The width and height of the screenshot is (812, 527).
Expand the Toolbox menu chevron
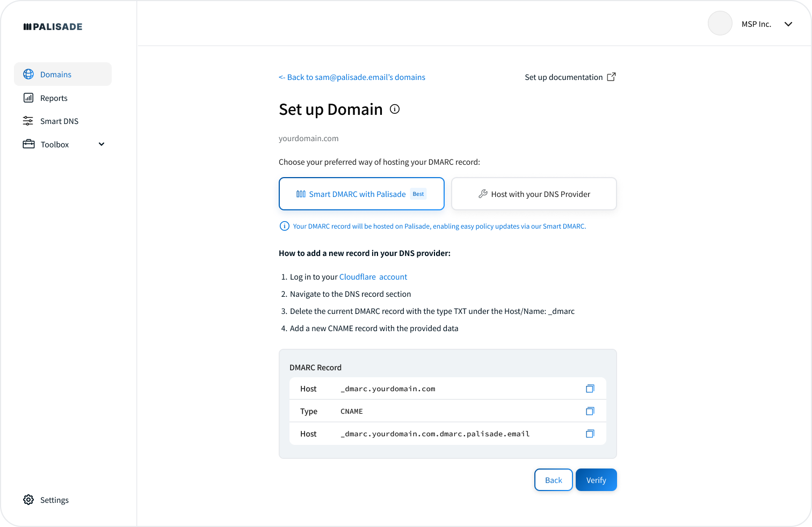[x=102, y=144]
